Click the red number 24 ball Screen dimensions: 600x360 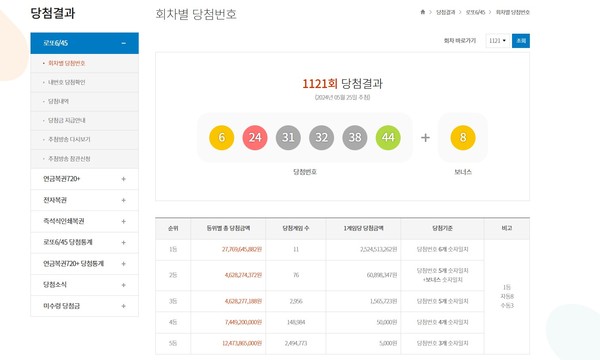(255, 137)
